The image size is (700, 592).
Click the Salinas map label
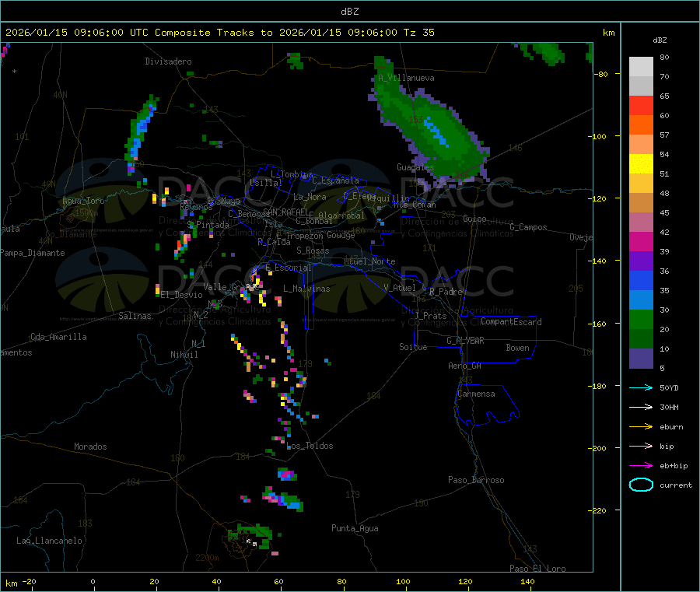pos(135,316)
